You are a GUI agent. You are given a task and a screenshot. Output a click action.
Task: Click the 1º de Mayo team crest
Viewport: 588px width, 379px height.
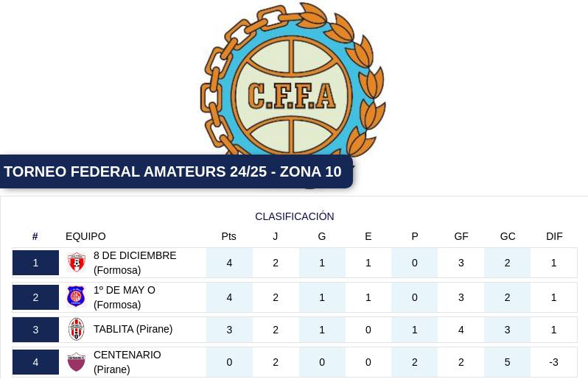76,297
